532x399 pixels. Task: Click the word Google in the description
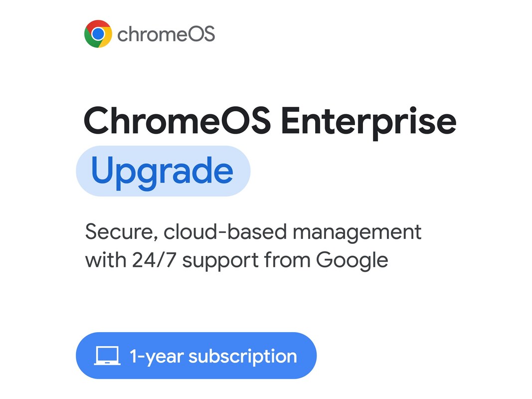click(352, 260)
